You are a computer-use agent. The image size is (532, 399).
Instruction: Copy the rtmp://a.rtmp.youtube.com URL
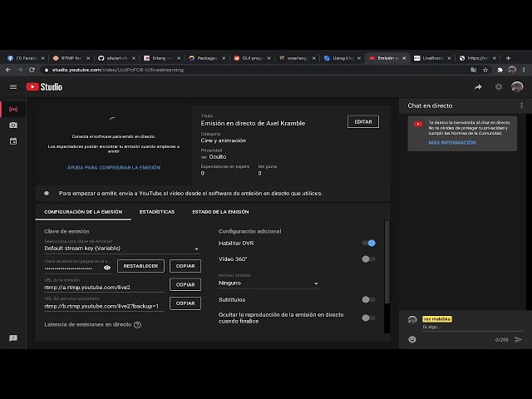point(185,284)
